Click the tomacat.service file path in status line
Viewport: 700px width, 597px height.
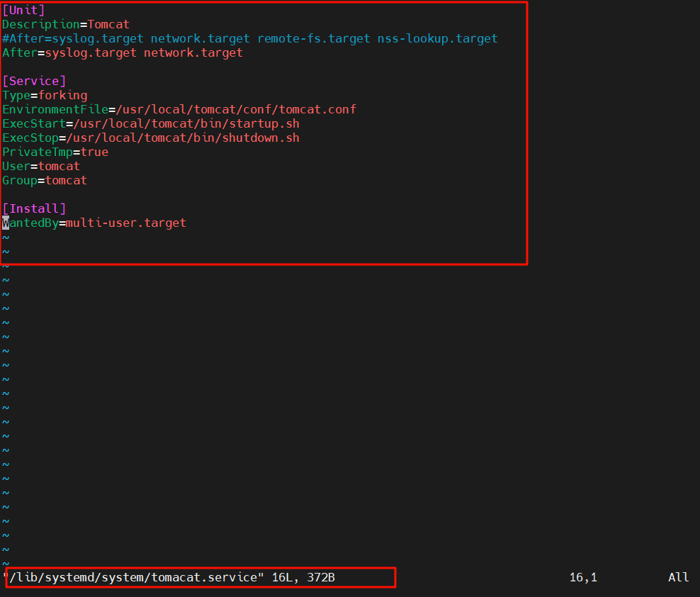point(133,577)
